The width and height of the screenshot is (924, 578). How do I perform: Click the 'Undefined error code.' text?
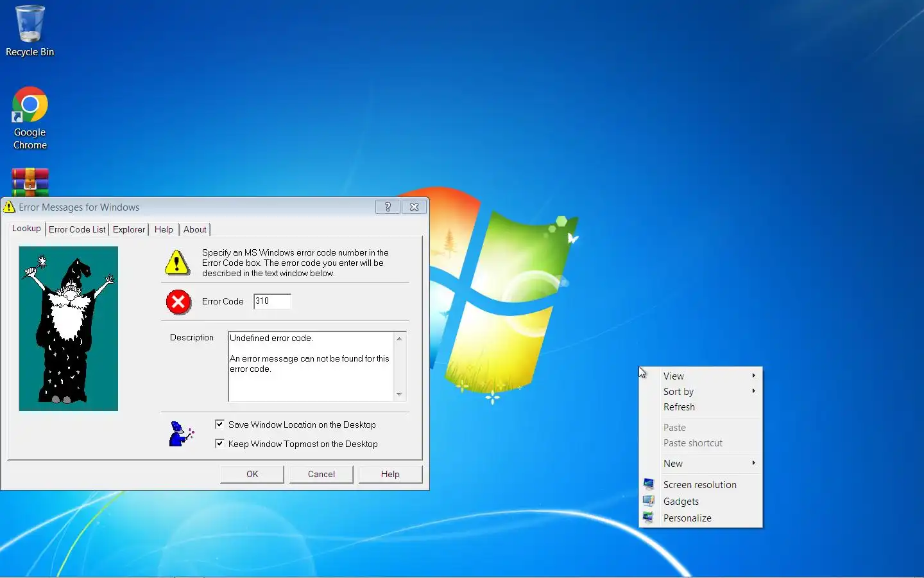tap(271, 338)
